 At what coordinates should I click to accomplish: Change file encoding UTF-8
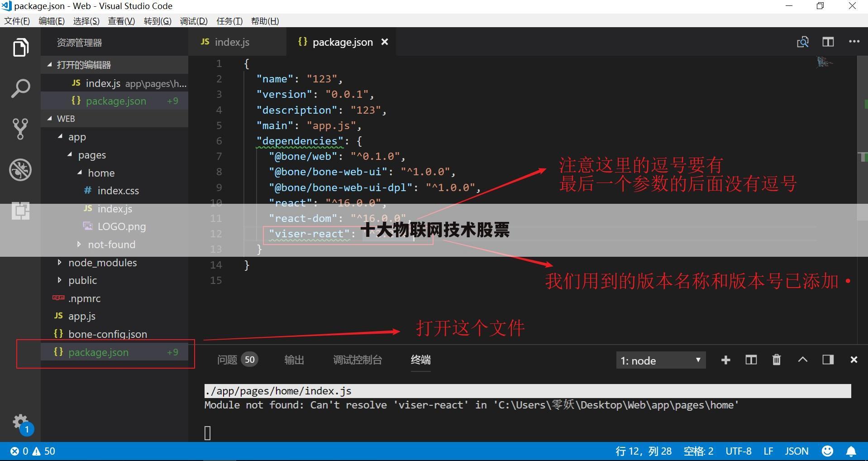tap(738, 451)
